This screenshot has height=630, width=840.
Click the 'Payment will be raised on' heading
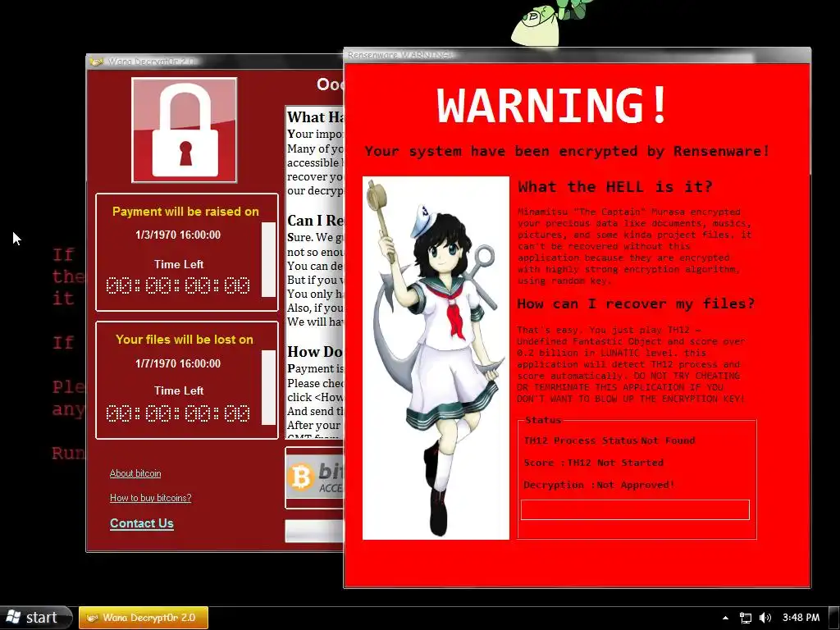(185, 212)
